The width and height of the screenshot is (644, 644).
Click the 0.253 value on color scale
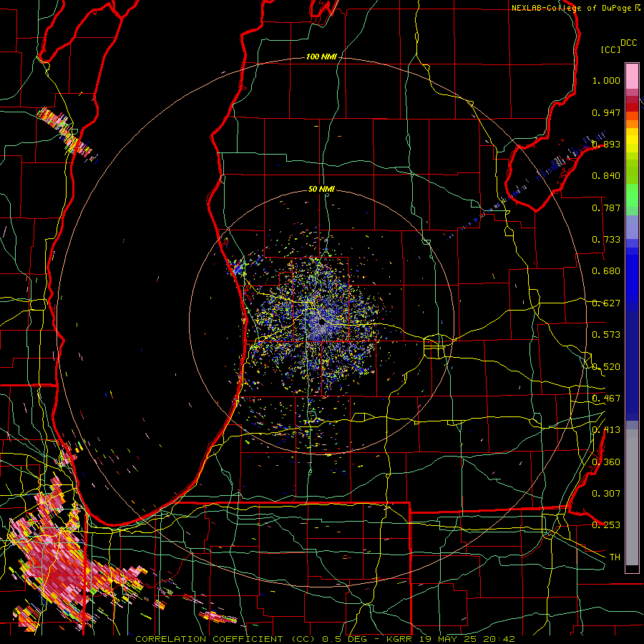click(606, 525)
